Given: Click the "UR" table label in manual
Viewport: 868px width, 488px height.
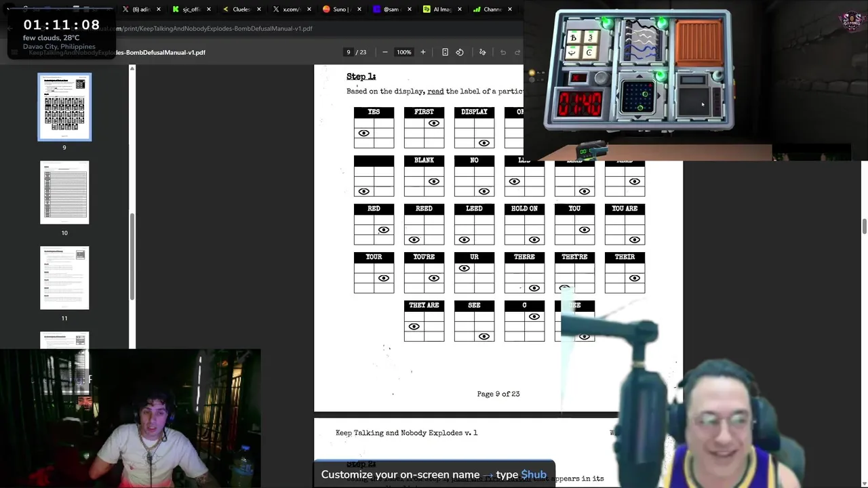Looking at the screenshot, I should (x=474, y=257).
